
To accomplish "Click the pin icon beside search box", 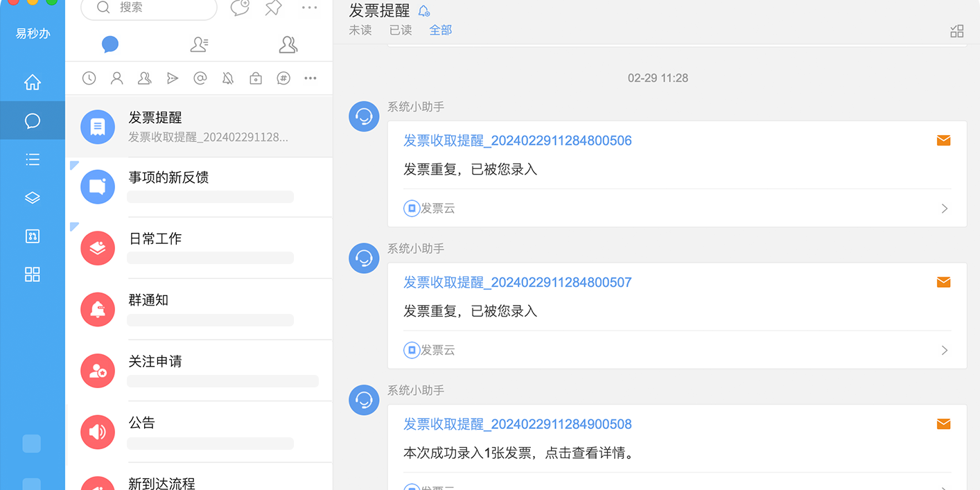I will click(274, 8).
